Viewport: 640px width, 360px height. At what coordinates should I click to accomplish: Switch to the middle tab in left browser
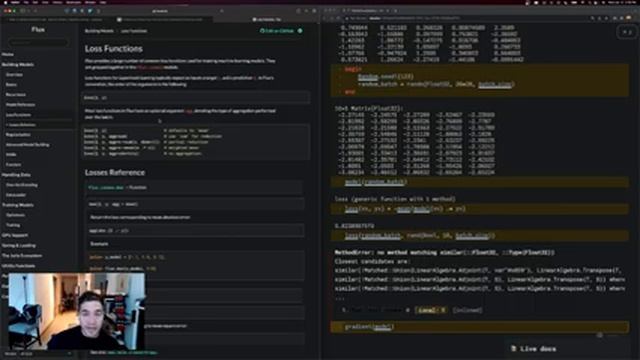point(160,19)
